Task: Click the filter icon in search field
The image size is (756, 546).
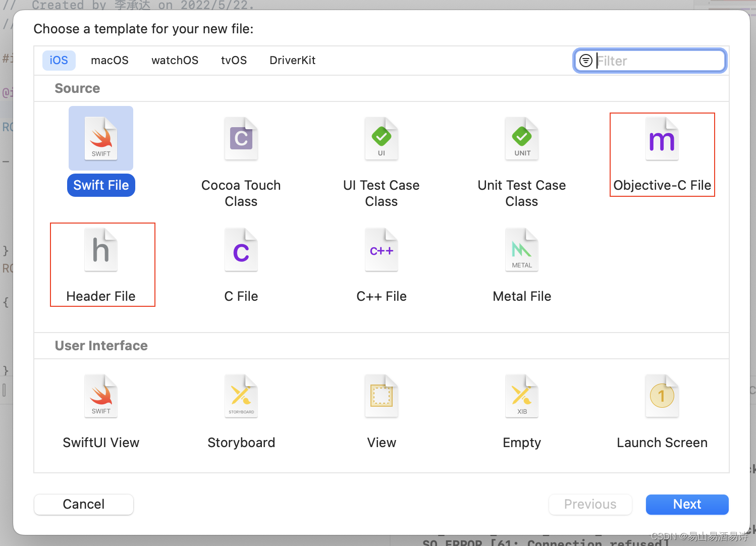Action: click(586, 61)
